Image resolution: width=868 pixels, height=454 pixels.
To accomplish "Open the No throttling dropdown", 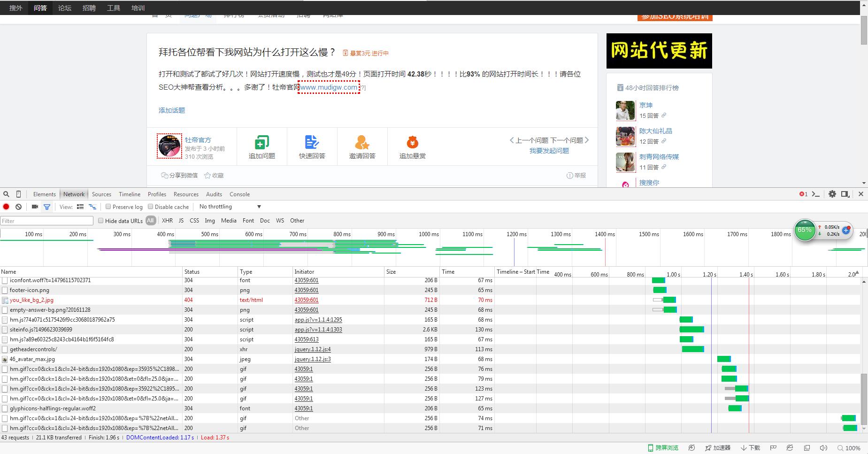I will [x=230, y=207].
